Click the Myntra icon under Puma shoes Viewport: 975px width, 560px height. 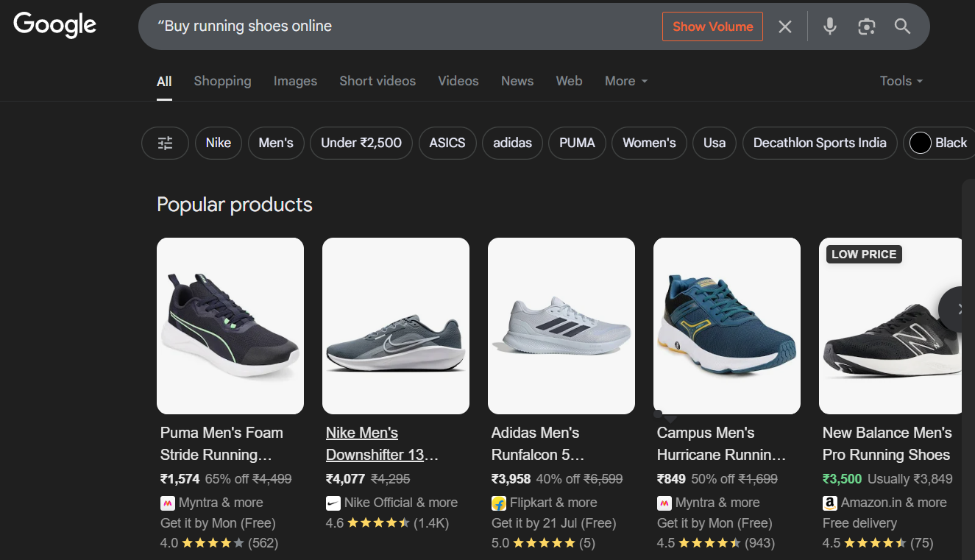point(167,503)
